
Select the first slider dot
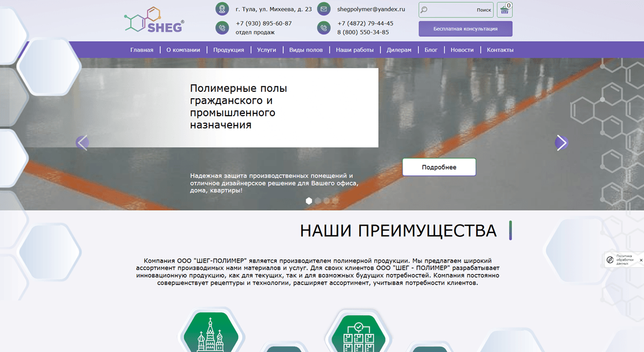[309, 201]
